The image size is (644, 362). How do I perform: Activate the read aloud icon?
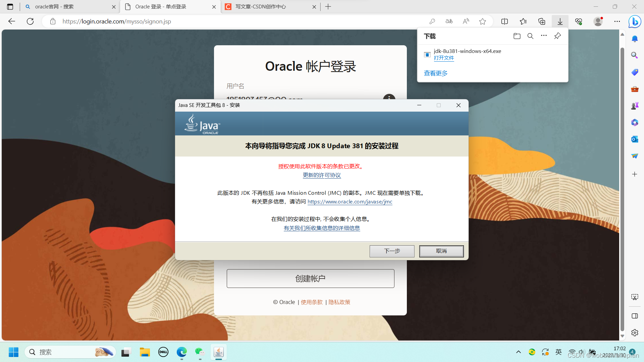click(466, 21)
